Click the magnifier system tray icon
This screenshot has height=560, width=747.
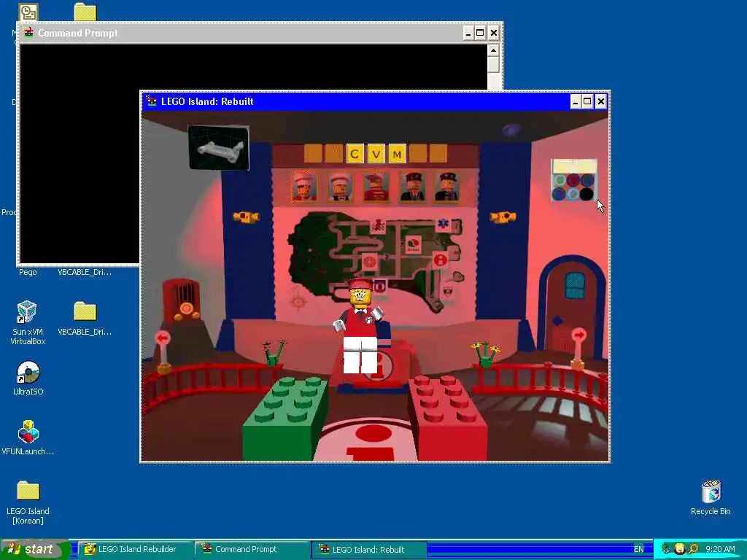(693, 549)
